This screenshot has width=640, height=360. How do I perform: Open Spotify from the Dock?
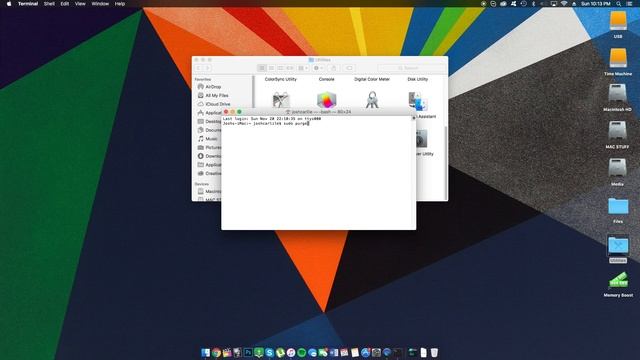[302, 353]
